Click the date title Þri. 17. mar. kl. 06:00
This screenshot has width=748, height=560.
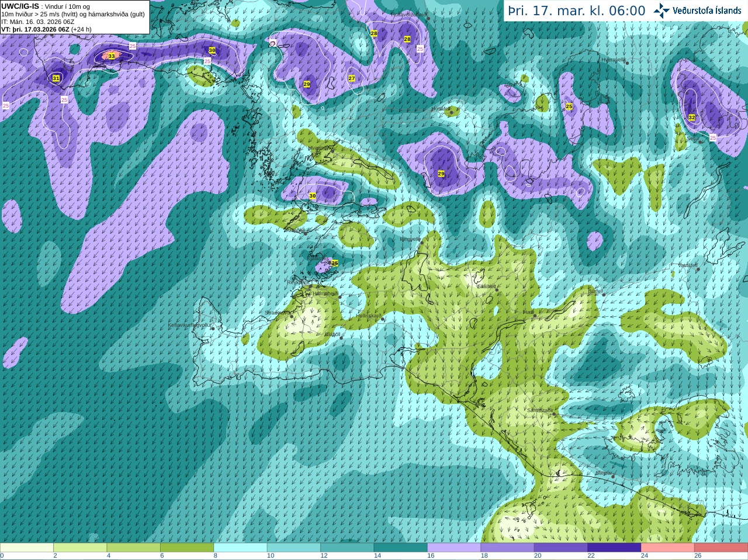coord(577,11)
